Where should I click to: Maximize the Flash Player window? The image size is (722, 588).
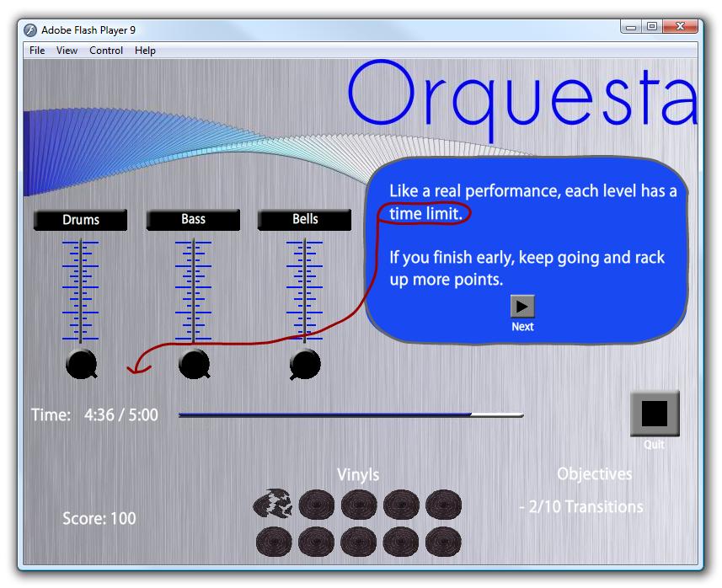point(651,27)
